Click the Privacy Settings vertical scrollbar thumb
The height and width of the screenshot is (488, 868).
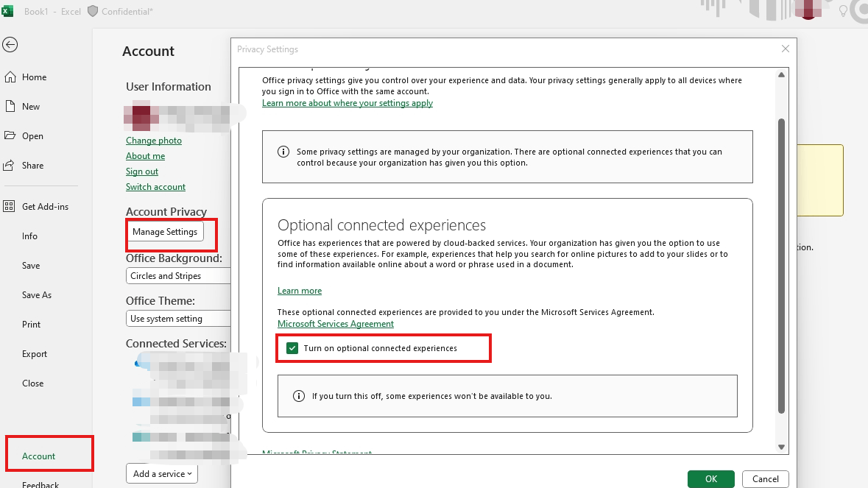tap(782, 266)
